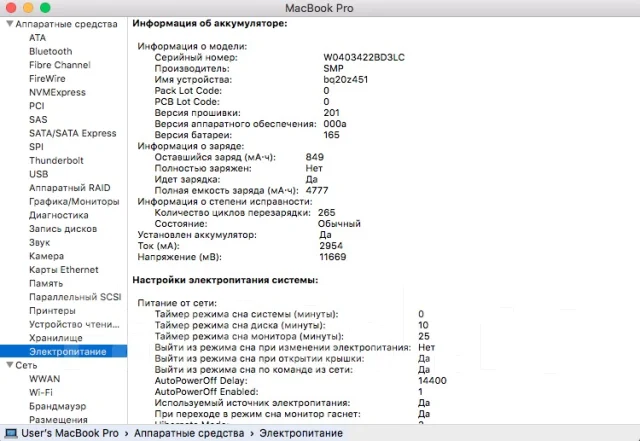
Task: Click disk sleep timer value 10
Action: click(x=423, y=325)
